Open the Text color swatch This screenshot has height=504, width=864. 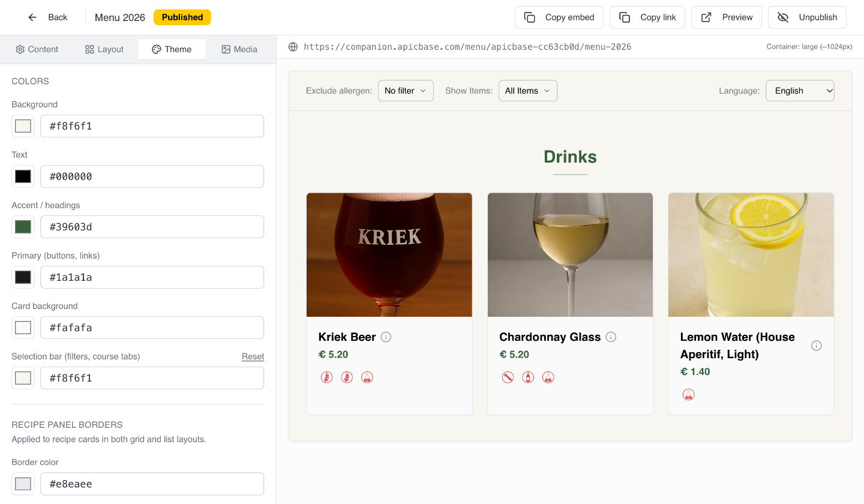click(x=23, y=176)
